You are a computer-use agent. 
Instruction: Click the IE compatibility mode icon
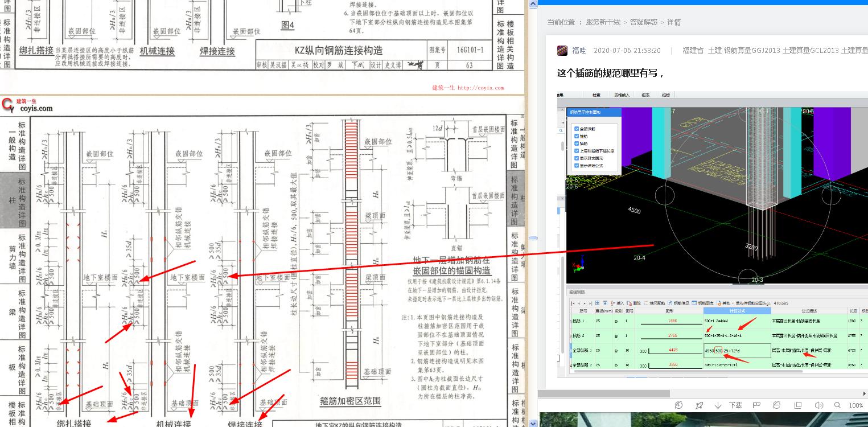pos(777,405)
